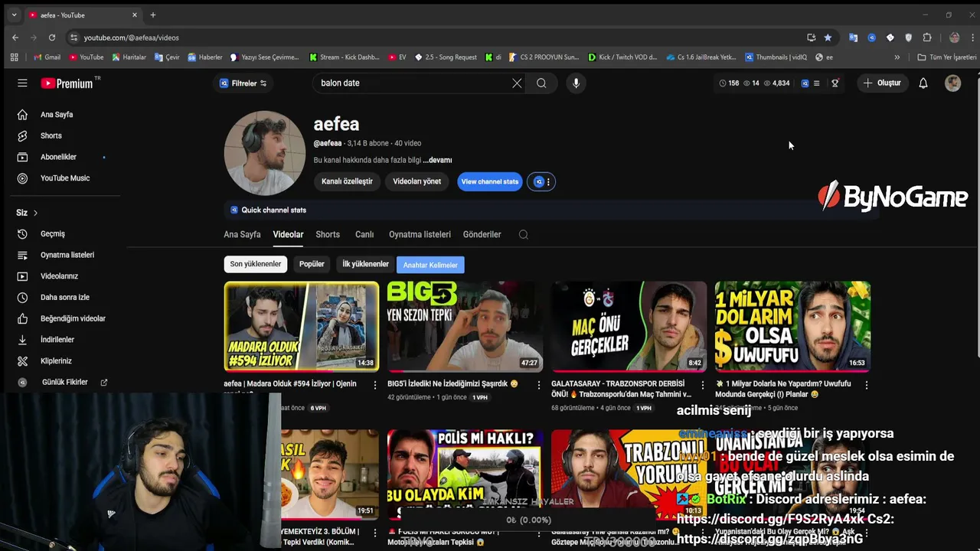Open BIG5 Yeni Sezon Tepki thumbnail
Image resolution: width=980 pixels, height=551 pixels.
(x=465, y=326)
